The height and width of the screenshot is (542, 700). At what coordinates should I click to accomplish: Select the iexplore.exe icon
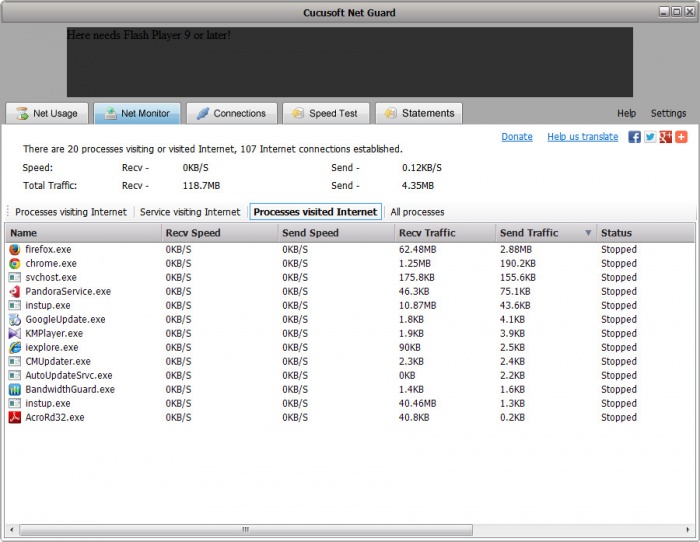15,347
